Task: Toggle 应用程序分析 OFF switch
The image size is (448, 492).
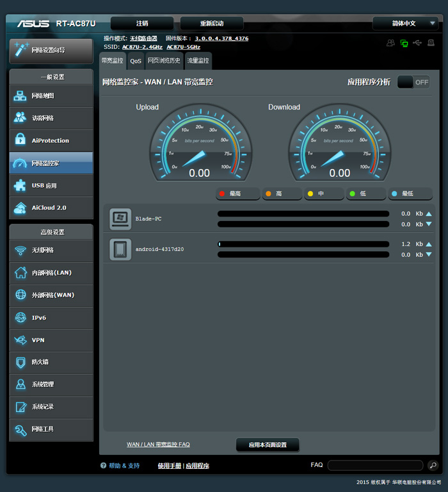Action: [413, 82]
